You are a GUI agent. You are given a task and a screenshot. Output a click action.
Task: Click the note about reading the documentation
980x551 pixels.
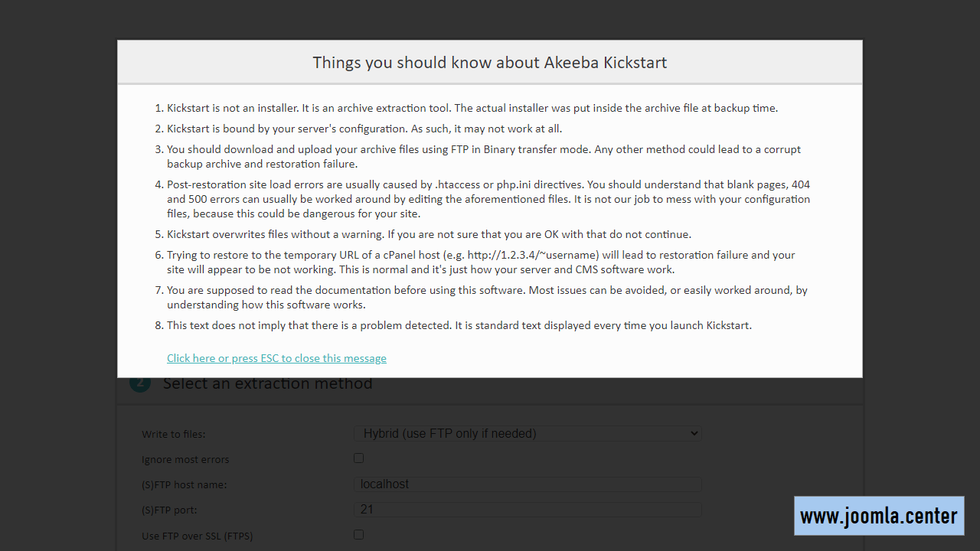[x=487, y=297]
